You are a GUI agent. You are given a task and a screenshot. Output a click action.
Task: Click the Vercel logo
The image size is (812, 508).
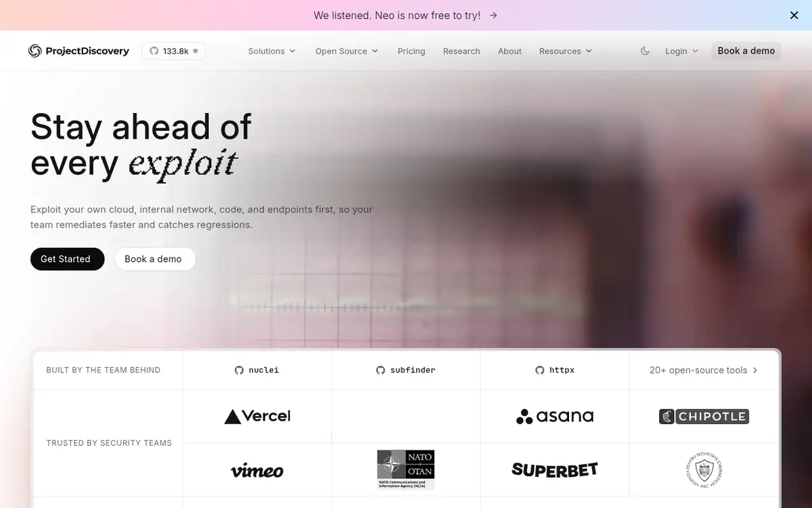click(257, 416)
